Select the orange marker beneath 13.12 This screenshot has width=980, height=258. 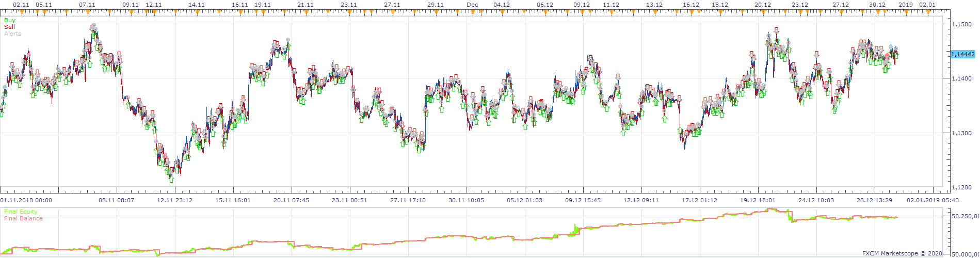(x=654, y=12)
